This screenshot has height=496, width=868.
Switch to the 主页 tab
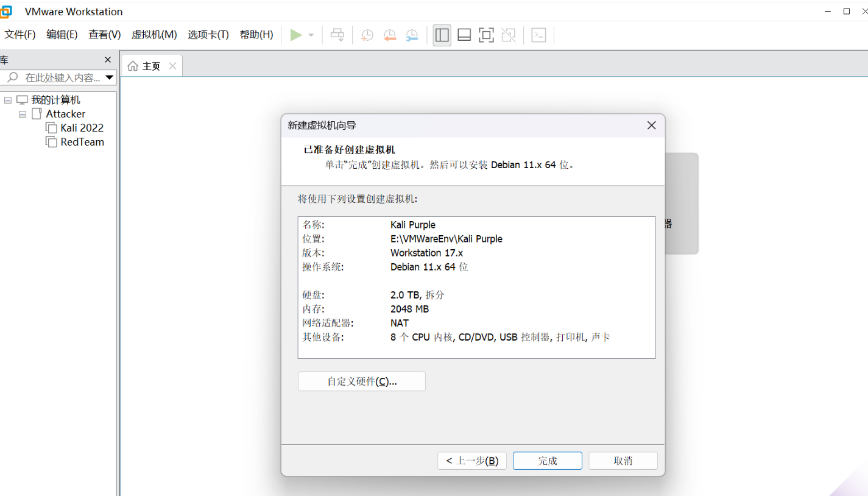[x=152, y=66]
